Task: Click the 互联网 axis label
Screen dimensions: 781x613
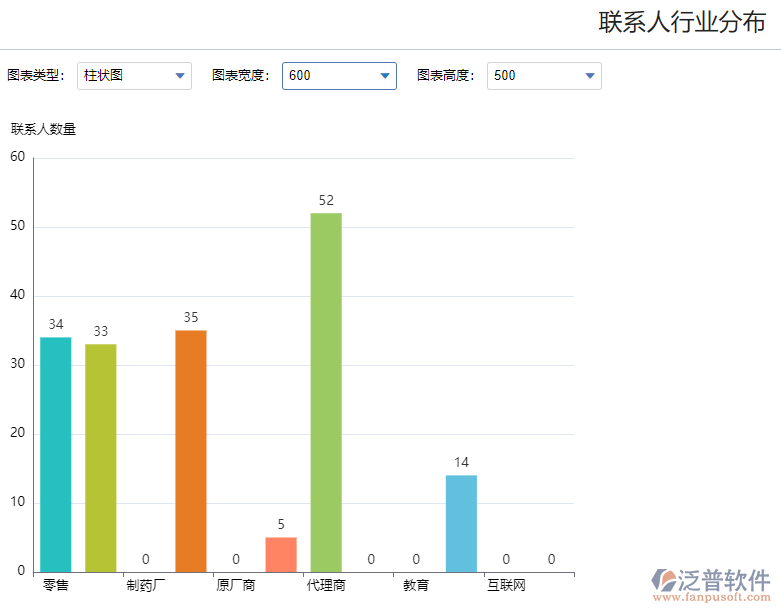Action: point(507,585)
